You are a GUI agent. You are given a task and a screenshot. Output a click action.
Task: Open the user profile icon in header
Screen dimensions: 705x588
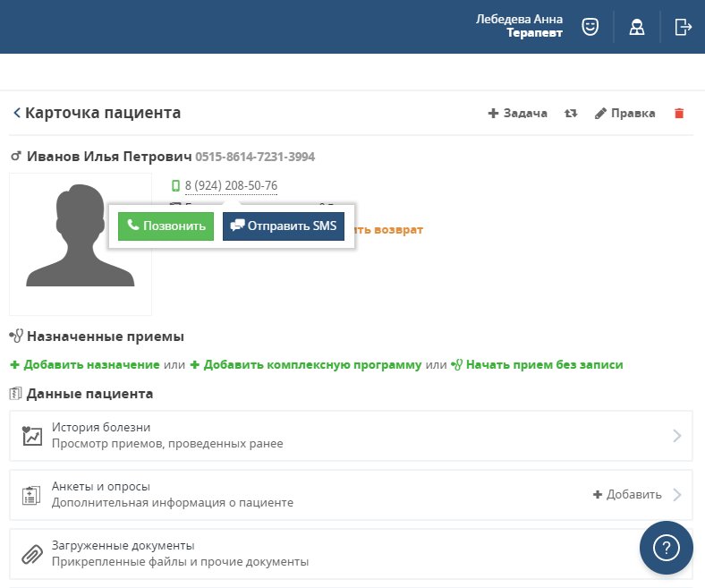click(x=637, y=27)
